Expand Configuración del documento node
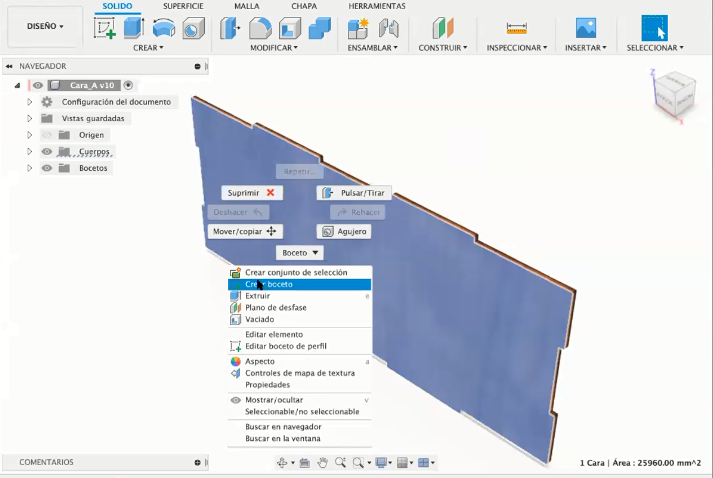713x478 pixels. pyautogui.click(x=30, y=102)
